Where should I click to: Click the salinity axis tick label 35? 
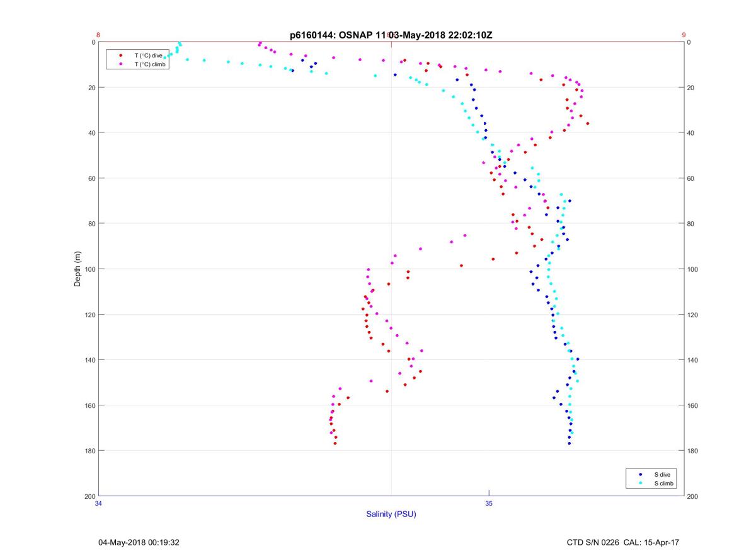click(489, 503)
